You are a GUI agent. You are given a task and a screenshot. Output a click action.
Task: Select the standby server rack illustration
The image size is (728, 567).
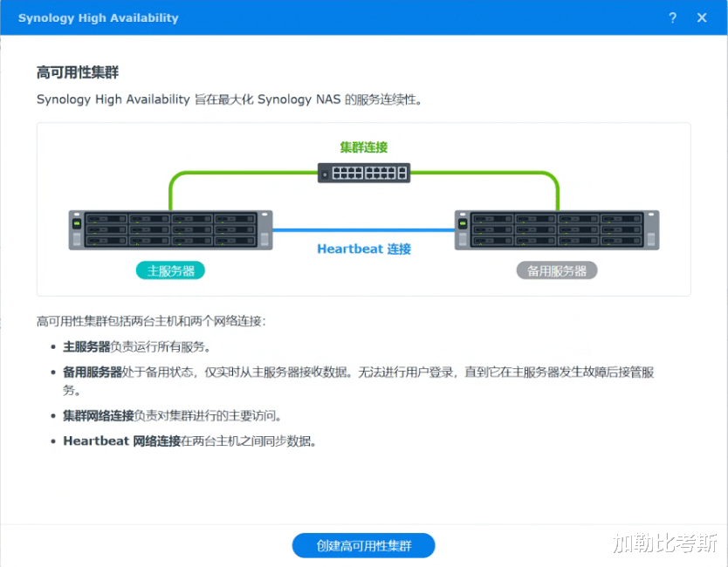click(x=557, y=230)
